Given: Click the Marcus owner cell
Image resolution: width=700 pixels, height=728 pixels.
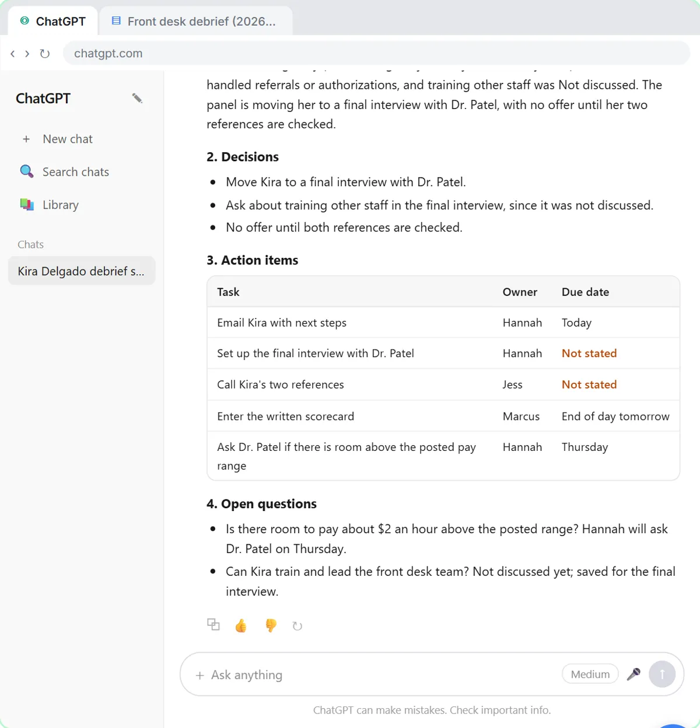Looking at the screenshot, I should click(521, 416).
